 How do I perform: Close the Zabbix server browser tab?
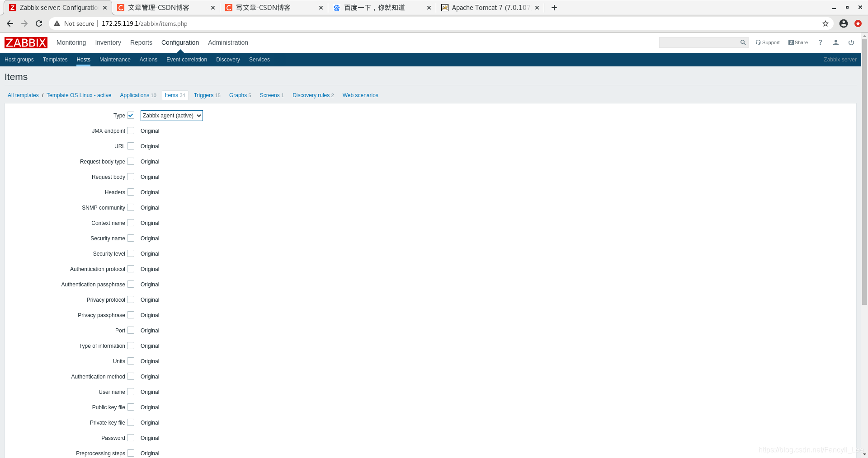point(105,8)
